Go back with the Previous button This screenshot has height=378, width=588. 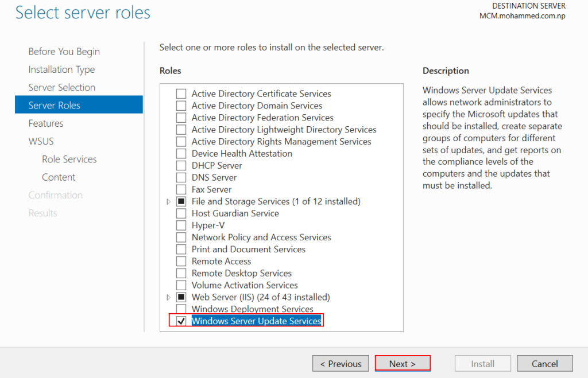pyautogui.click(x=341, y=364)
